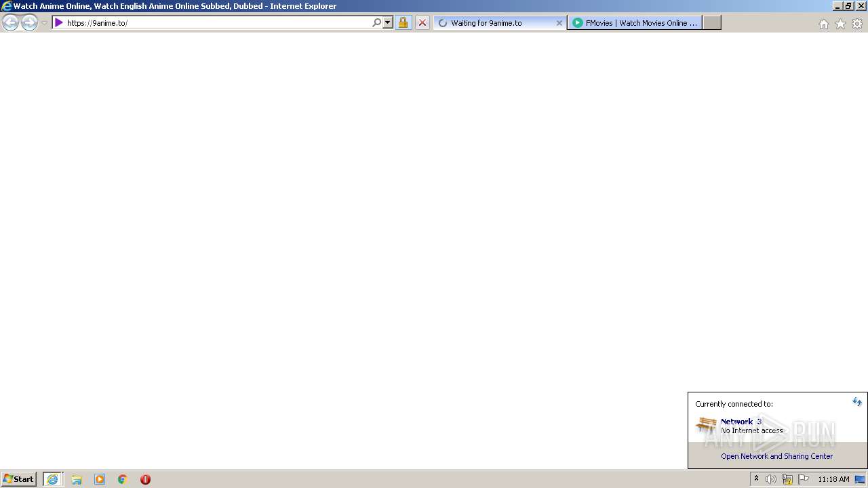Minimize the Internet Explorer window
Image resolution: width=868 pixels, height=488 pixels.
coord(837,6)
